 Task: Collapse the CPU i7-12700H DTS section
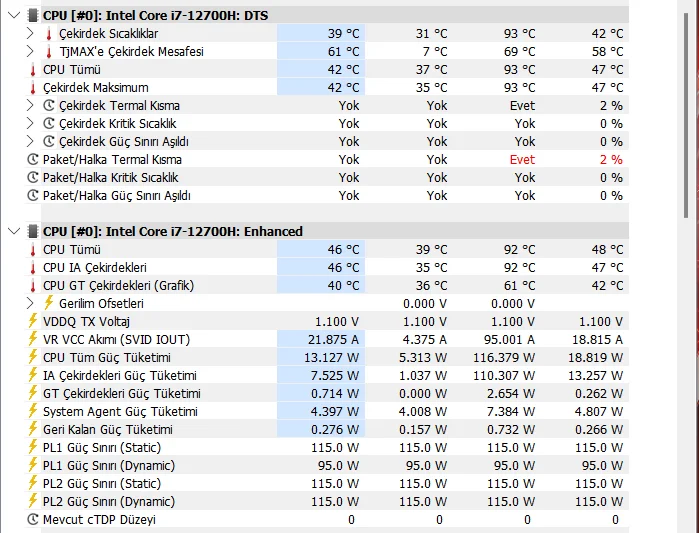click(13, 16)
